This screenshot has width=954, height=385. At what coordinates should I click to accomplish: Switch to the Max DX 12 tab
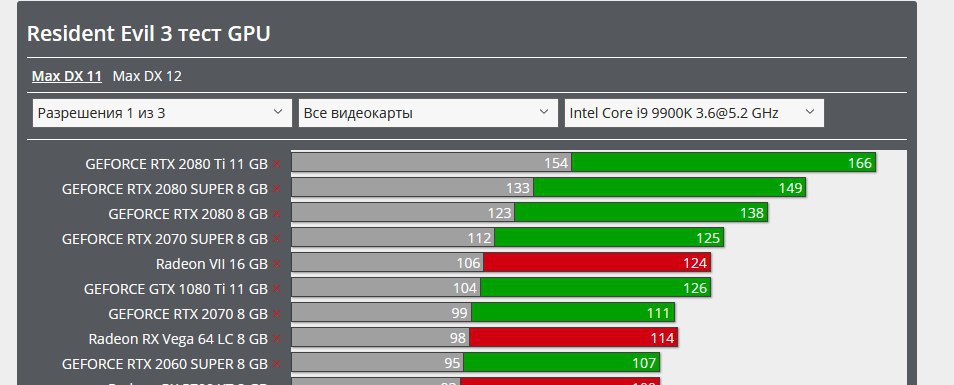click(147, 77)
